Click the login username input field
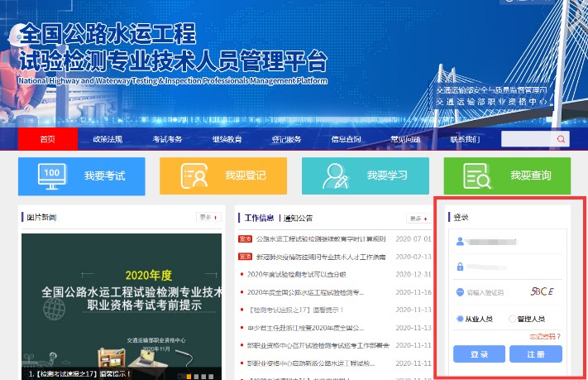 coord(508,242)
